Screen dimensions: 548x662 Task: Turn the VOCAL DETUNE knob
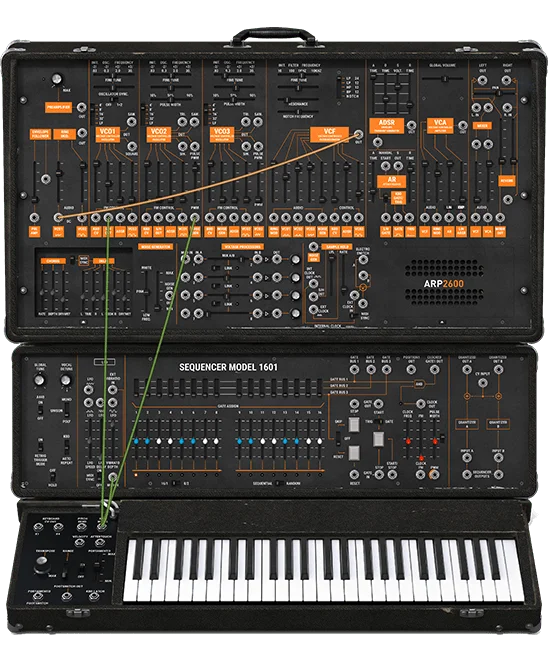click(x=65, y=380)
